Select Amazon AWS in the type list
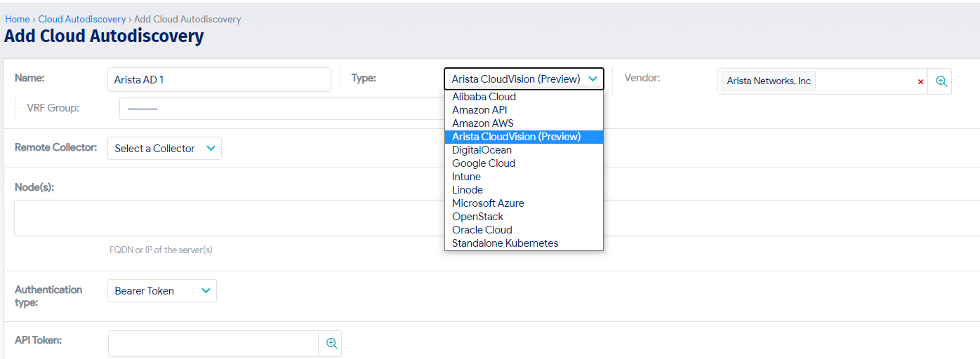The width and height of the screenshot is (980, 359). point(524,123)
